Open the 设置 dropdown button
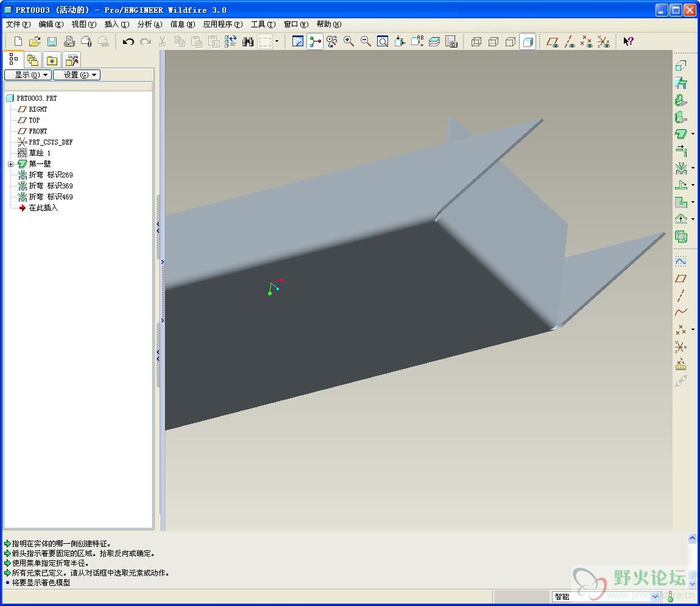700x606 pixels. pos(77,74)
